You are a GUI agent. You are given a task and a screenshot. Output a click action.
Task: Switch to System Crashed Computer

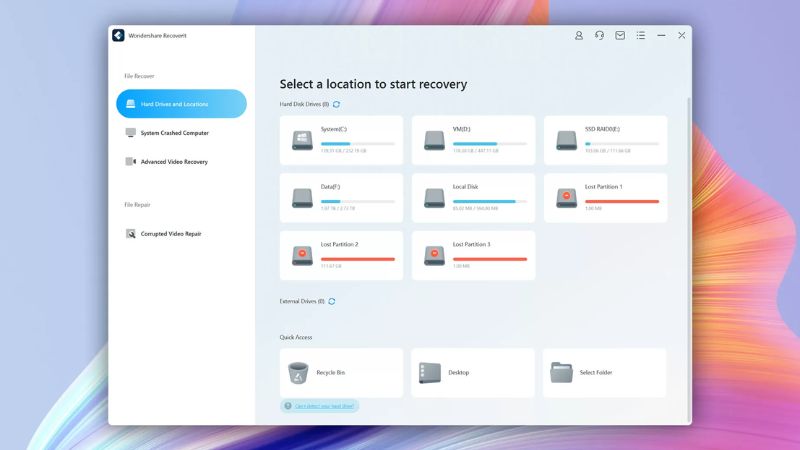click(x=174, y=133)
